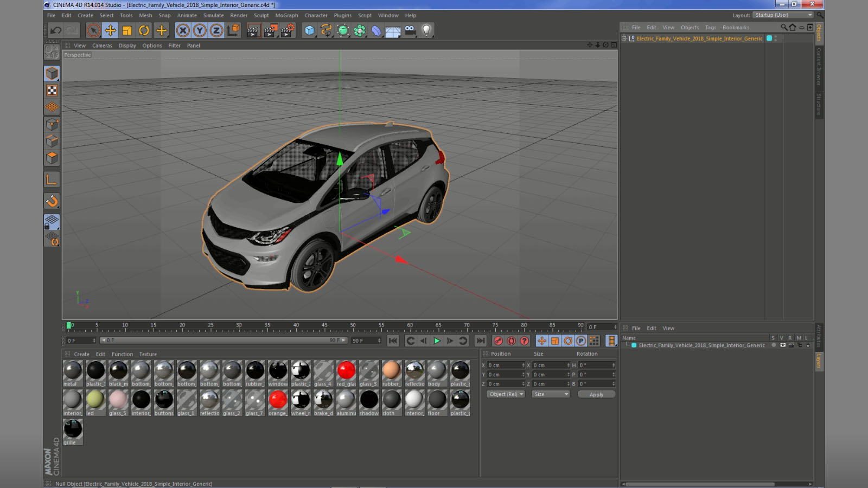The image size is (868, 488).
Task: Toggle Y axis lock
Action: click(x=200, y=30)
